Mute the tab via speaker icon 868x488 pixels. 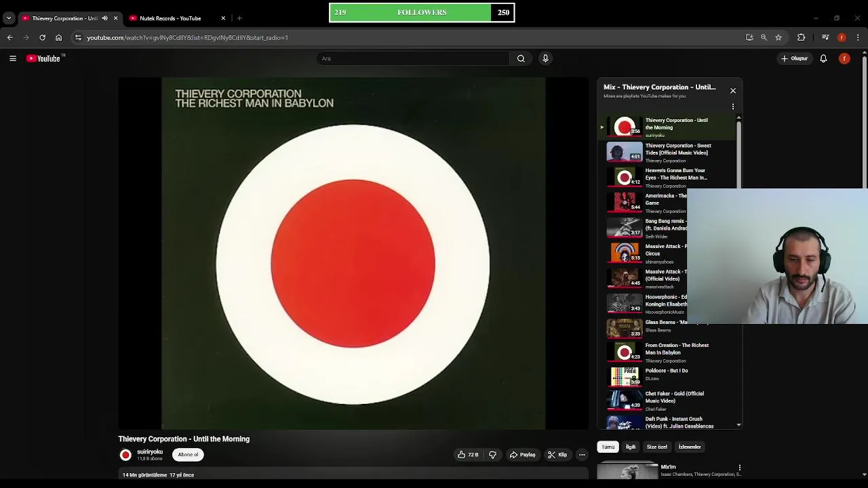click(x=104, y=18)
